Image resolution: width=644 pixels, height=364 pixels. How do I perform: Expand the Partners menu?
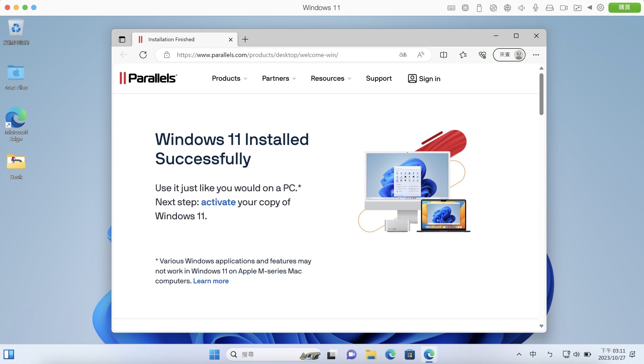[279, 78]
